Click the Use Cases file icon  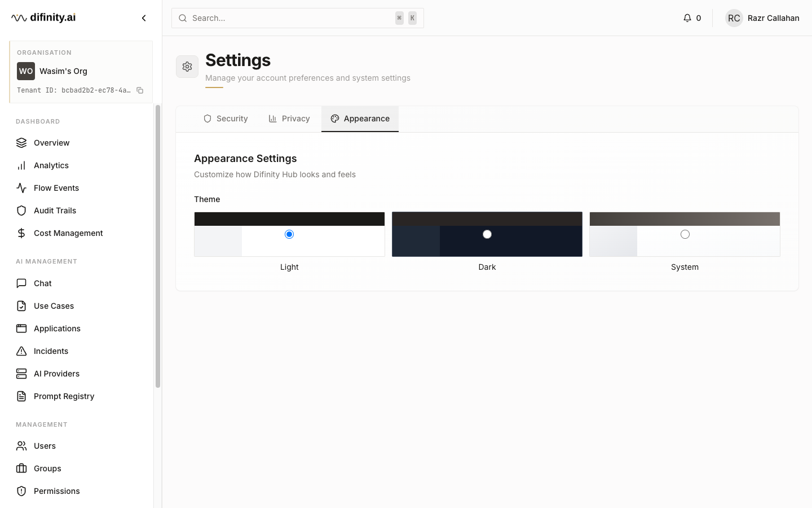(21, 306)
